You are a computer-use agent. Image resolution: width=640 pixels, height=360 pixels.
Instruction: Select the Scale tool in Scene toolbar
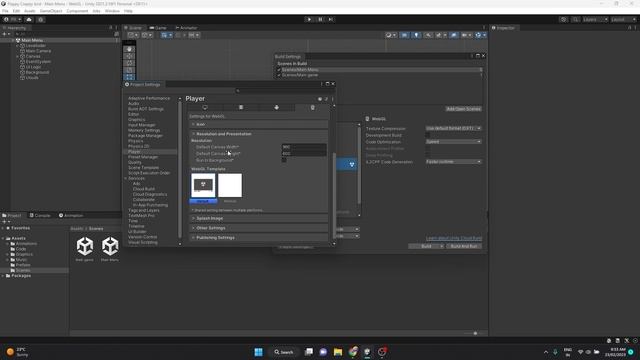[x=129, y=70]
